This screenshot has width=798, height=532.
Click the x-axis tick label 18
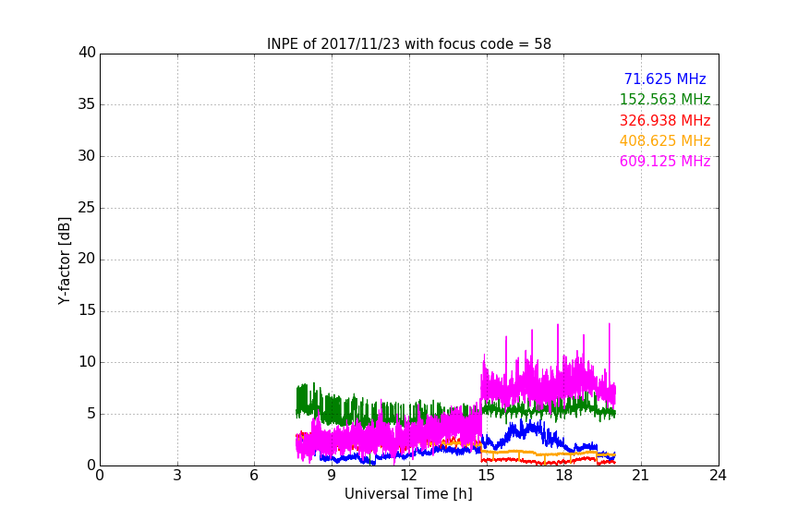(x=564, y=476)
